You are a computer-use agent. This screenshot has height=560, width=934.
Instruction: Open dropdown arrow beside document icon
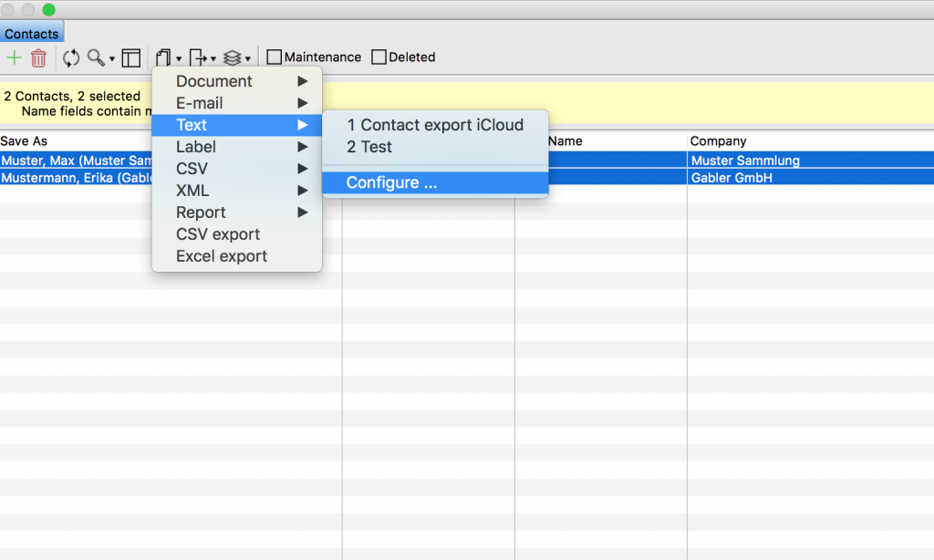179,59
